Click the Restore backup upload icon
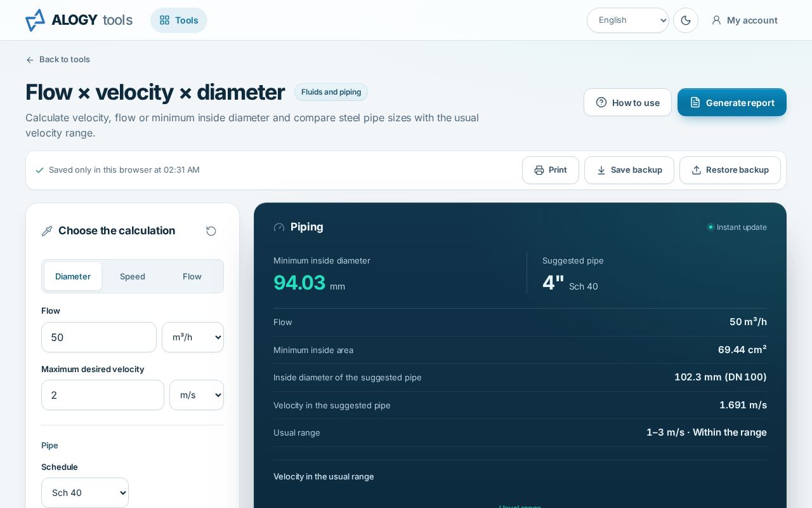 coord(697,170)
